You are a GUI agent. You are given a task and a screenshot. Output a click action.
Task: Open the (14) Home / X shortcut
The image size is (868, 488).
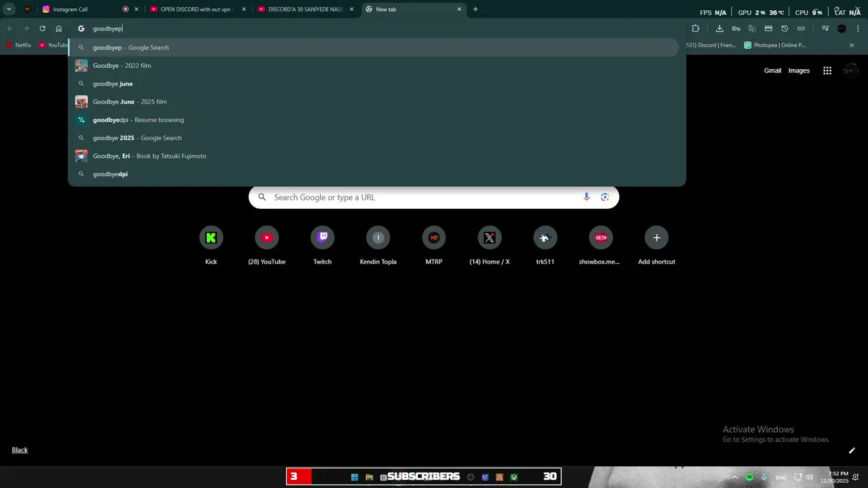tap(490, 245)
